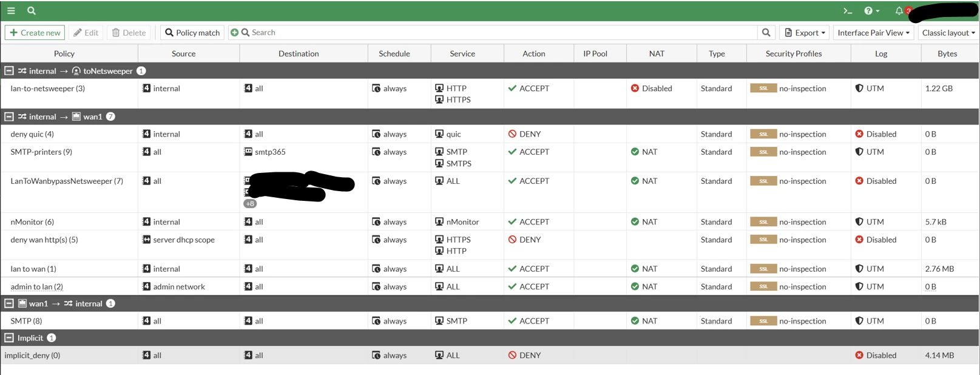The image size is (980, 375).
Task: Click the UTM shield icon in lan to wan row
Action: click(x=859, y=269)
